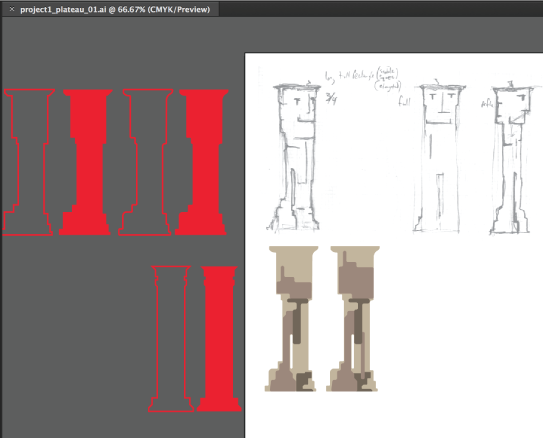Select the leftmost red outlined pillar shape
Screen dimensions: 543x438
(x=28, y=162)
